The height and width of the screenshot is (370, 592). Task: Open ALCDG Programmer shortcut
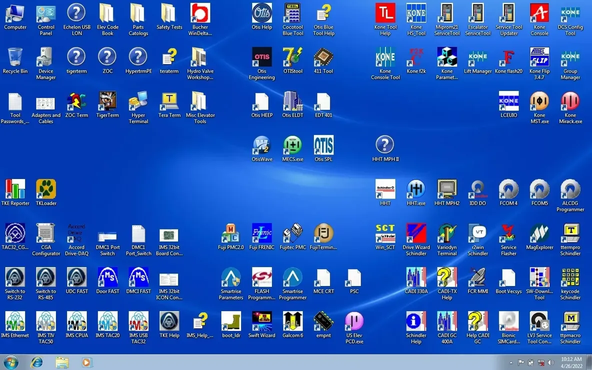[570, 195]
